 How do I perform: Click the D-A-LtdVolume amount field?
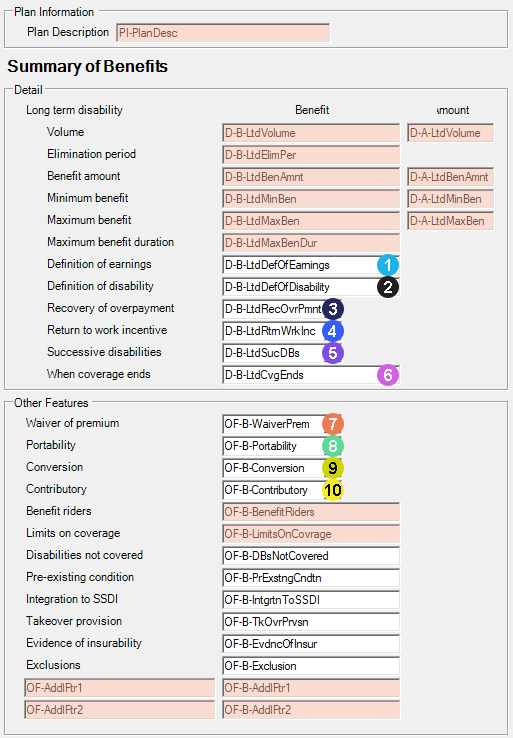point(451,133)
